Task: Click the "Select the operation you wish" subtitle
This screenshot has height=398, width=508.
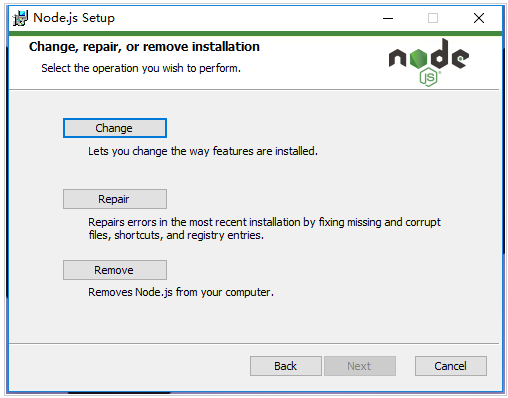Action: point(141,68)
